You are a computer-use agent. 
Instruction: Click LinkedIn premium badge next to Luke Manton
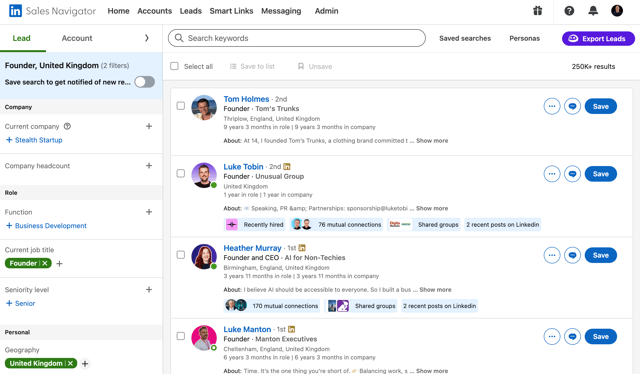coord(291,329)
